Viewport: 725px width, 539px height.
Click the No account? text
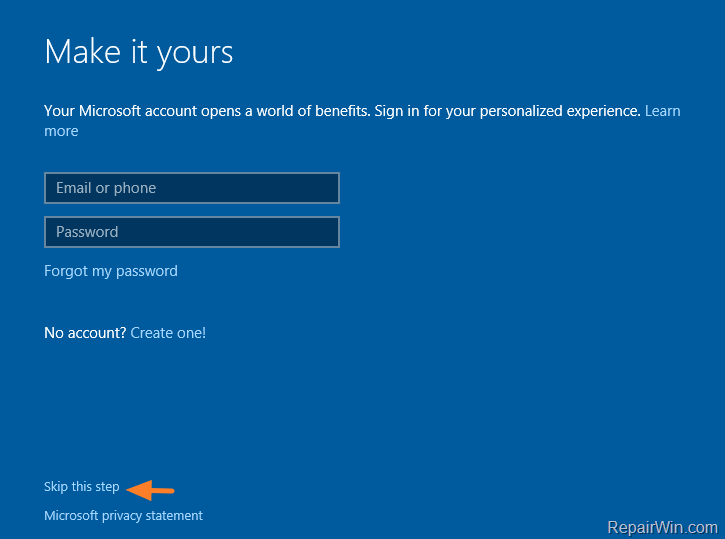85,333
